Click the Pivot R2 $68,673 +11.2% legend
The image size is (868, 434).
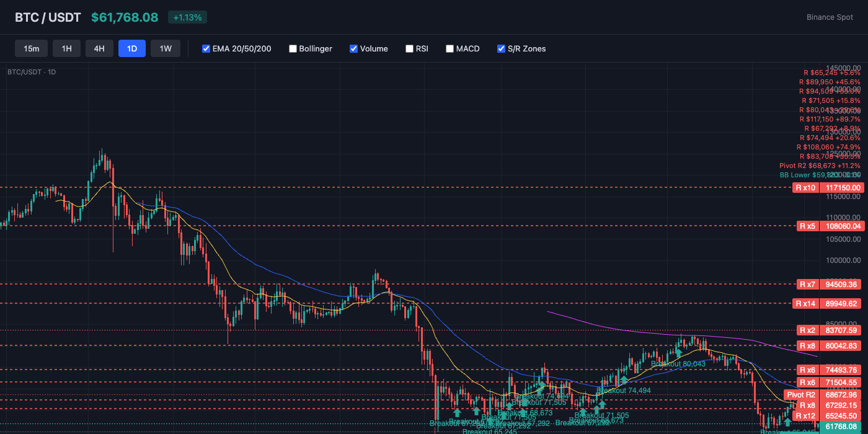point(820,166)
